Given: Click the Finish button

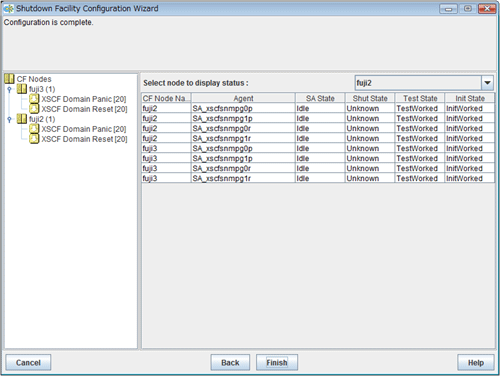Looking at the screenshot, I should (x=277, y=362).
